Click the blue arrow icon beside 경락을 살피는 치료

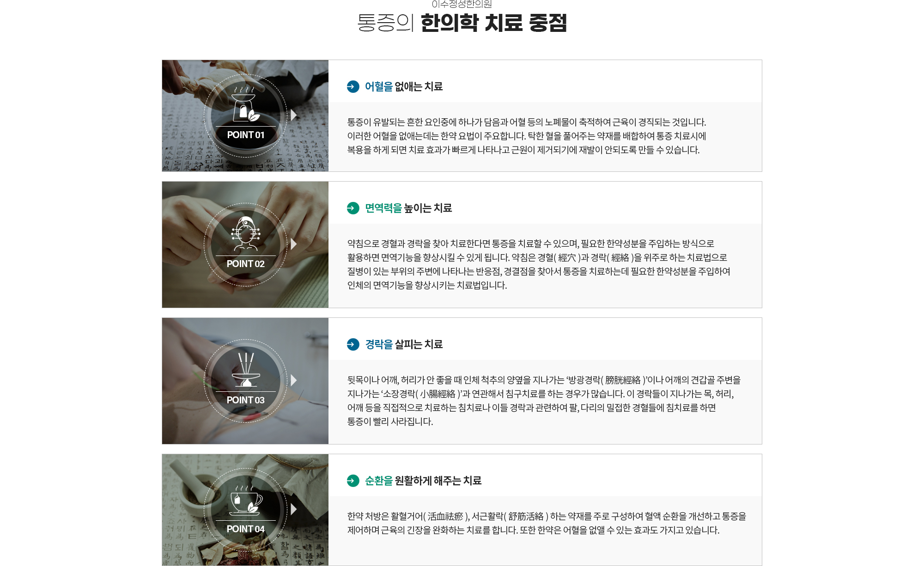click(x=353, y=344)
